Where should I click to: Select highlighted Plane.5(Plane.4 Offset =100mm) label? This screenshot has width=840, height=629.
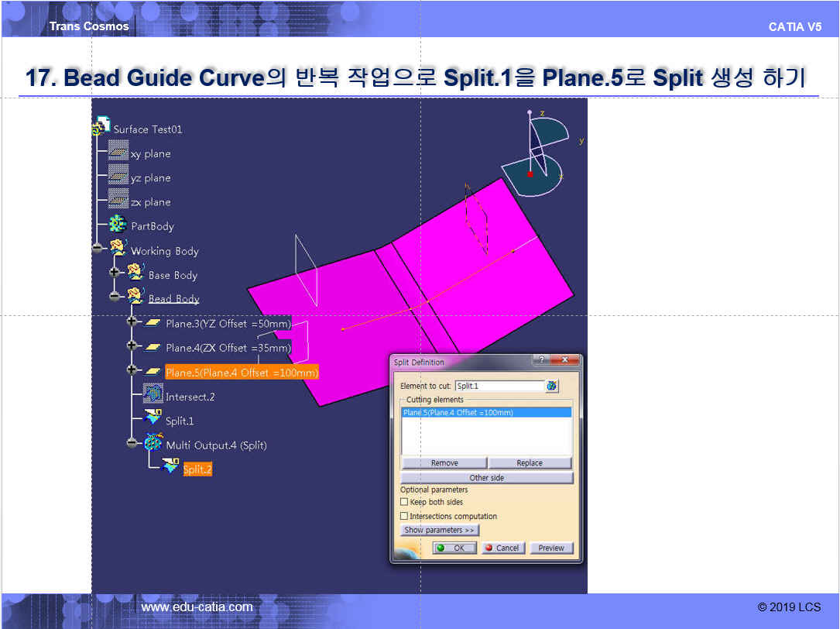pos(242,372)
